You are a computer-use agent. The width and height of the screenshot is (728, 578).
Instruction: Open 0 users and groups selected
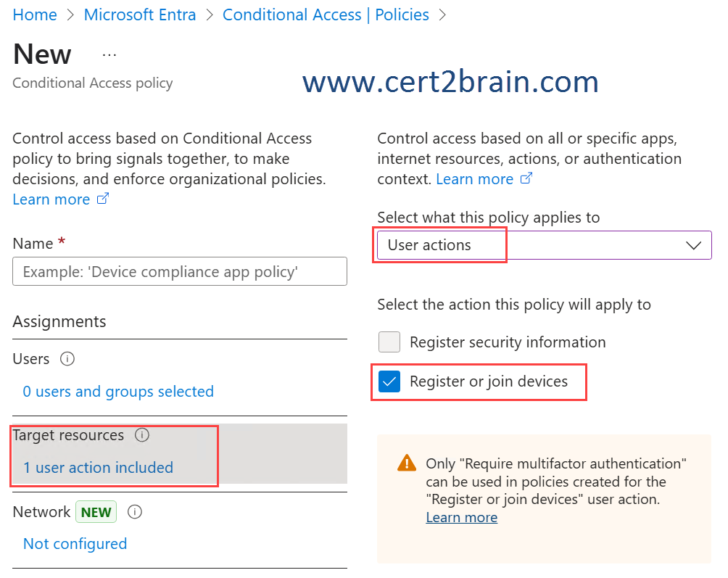coord(118,392)
